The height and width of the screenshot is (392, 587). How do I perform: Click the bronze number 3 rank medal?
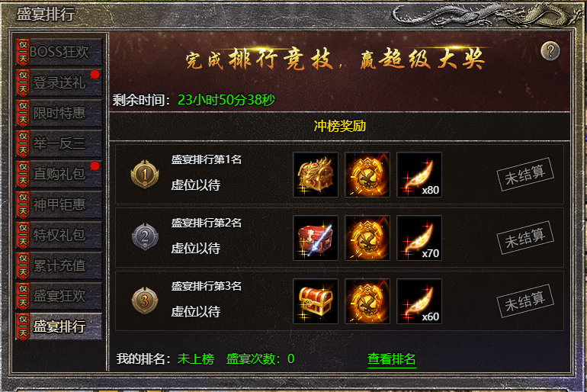click(x=145, y=300)
